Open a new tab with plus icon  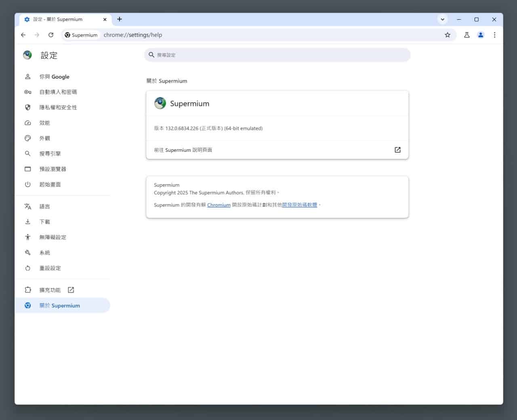pyautogui.click(x=120, y=19)
